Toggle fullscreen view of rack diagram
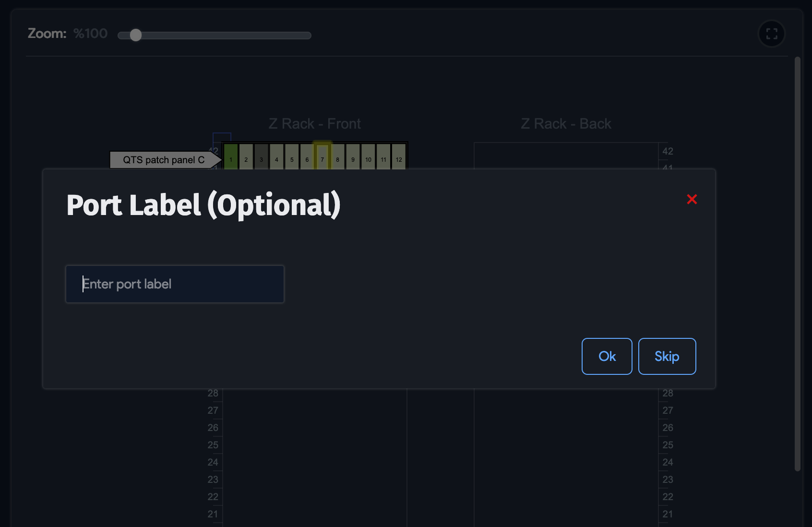The image size is (812, 527). click(771, 34)
